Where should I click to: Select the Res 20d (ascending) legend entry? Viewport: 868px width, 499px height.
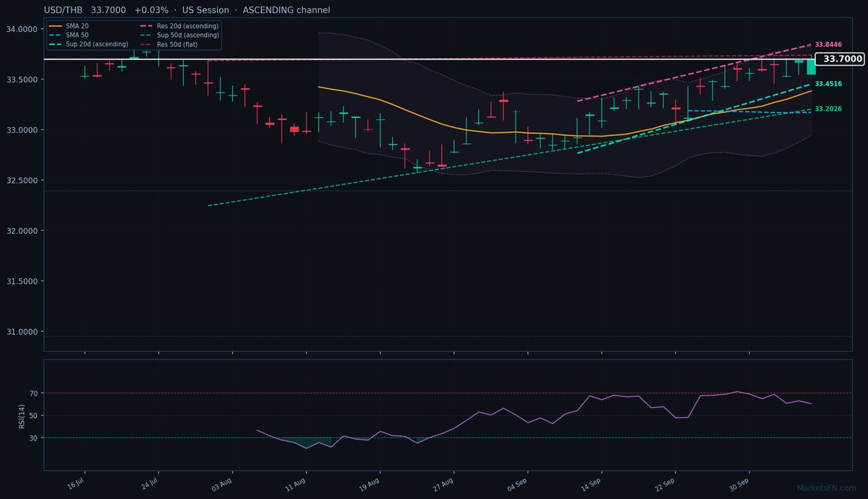click(179, 26)
